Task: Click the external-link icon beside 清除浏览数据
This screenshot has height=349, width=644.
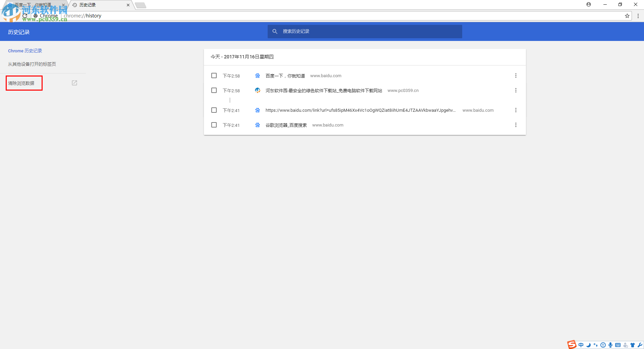Action: point(74,83)
